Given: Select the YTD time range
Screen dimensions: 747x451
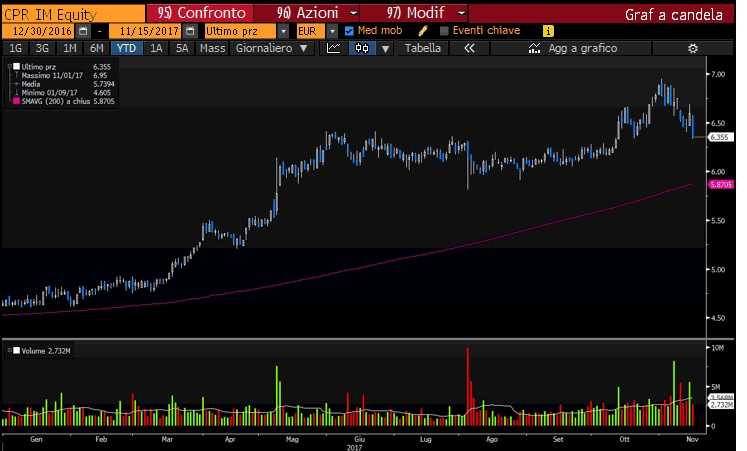Looking at the screenshot, I should click(126, 48).
